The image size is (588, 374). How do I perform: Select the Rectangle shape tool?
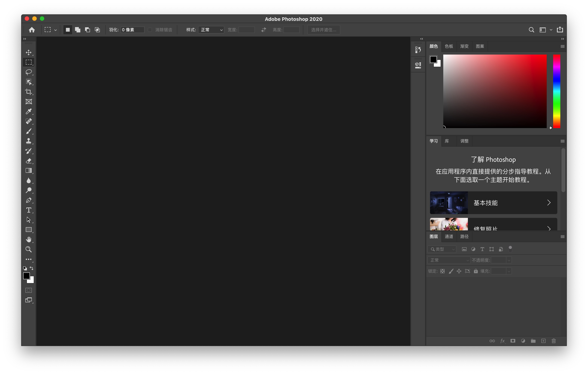click(x=29, y=230)
